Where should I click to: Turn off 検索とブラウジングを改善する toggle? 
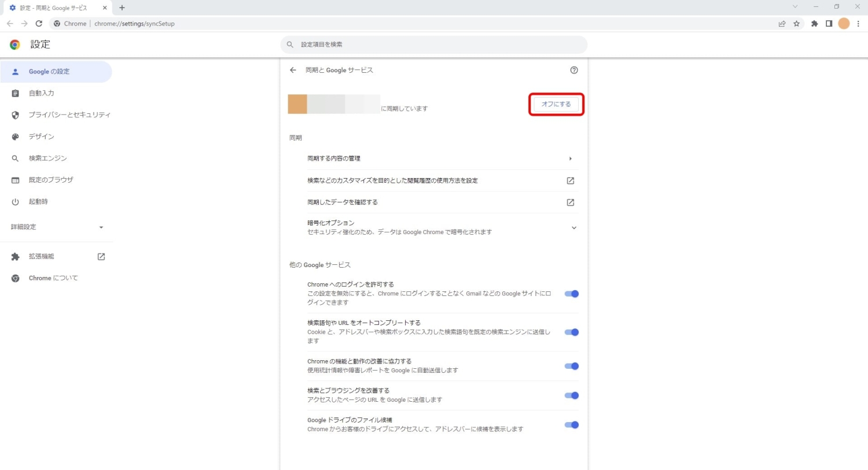pos(571,395)
